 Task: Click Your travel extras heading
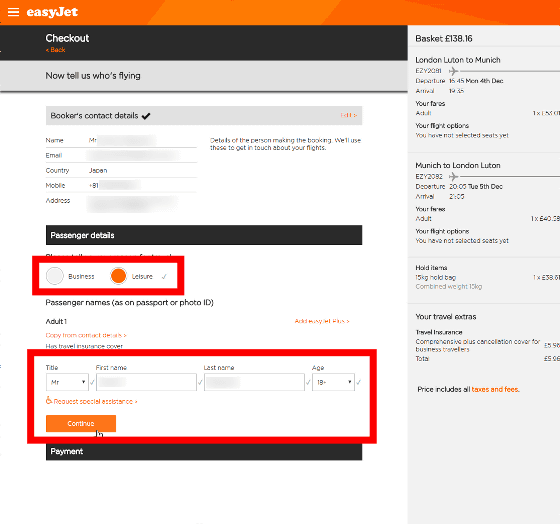click(x=445, y=317)
